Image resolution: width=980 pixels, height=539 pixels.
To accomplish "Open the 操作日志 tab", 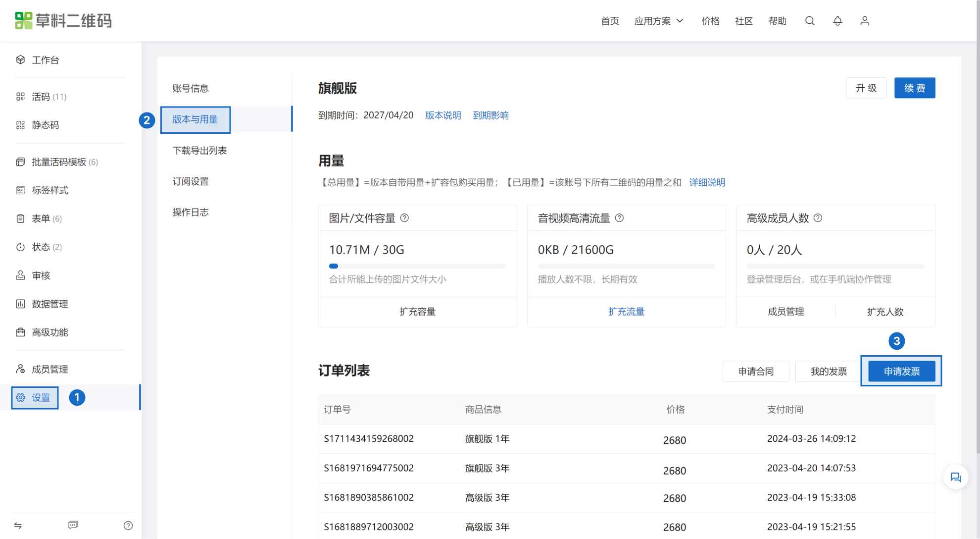I will 190,212.
